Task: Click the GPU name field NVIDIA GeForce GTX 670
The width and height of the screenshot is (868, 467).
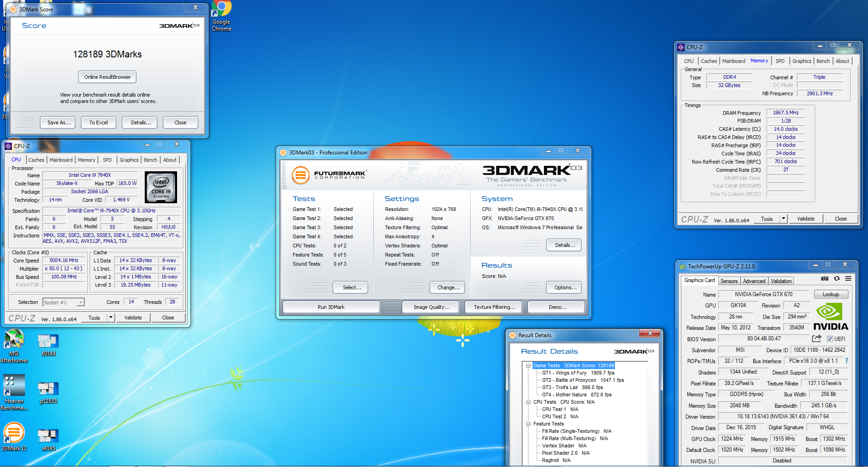Action: coord(763,294)
